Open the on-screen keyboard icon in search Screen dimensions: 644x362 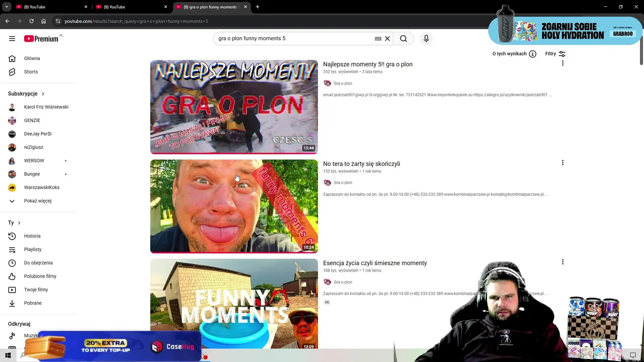pyautogui.click(x=378, y=38)
